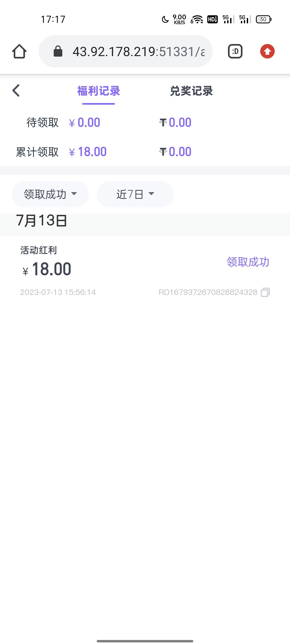Expand the 近7日 date range dropdown
Viewport: 290px width, 644px height.
(x=135, y=194)
